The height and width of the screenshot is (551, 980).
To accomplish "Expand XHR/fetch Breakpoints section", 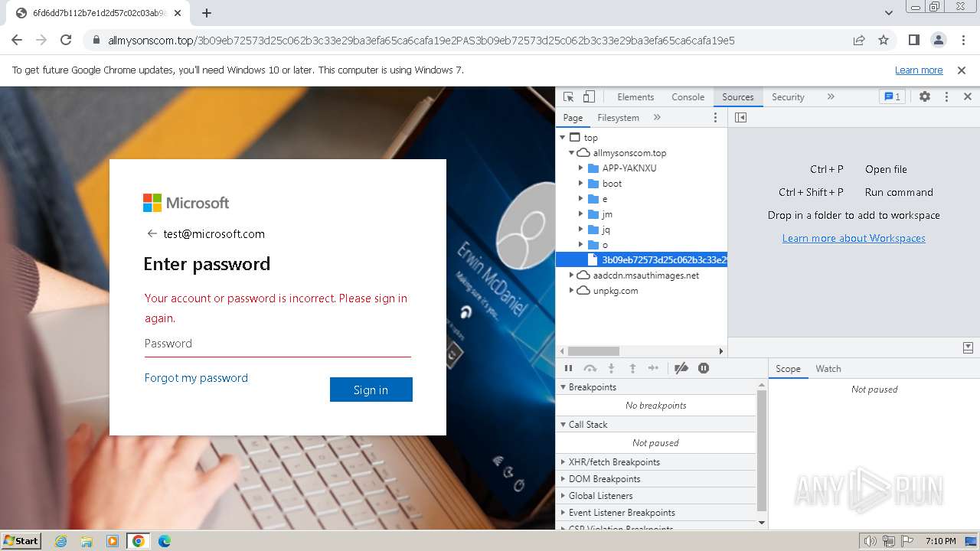I will click(x=655, y=462).
